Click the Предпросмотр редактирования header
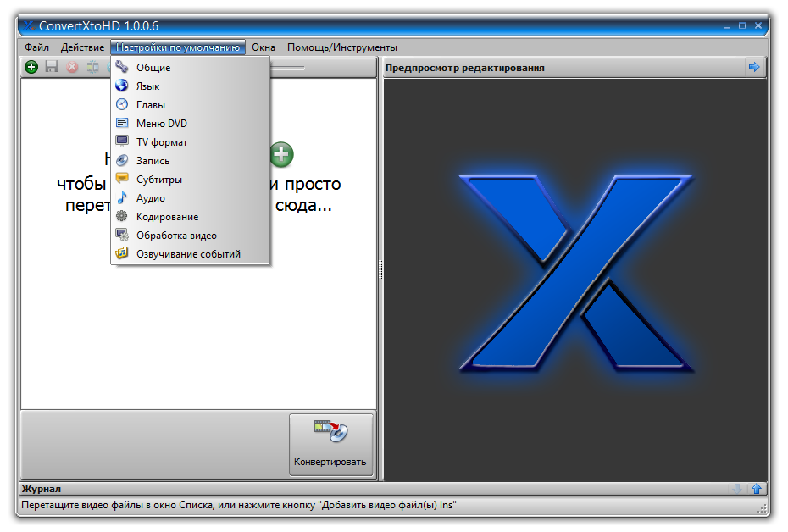 (465, 68)
